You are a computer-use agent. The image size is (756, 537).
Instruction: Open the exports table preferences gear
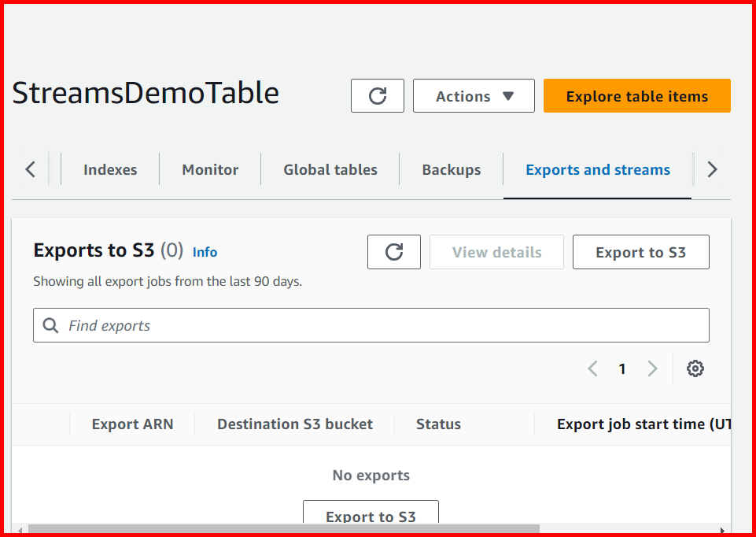click(x=695, y=368)
